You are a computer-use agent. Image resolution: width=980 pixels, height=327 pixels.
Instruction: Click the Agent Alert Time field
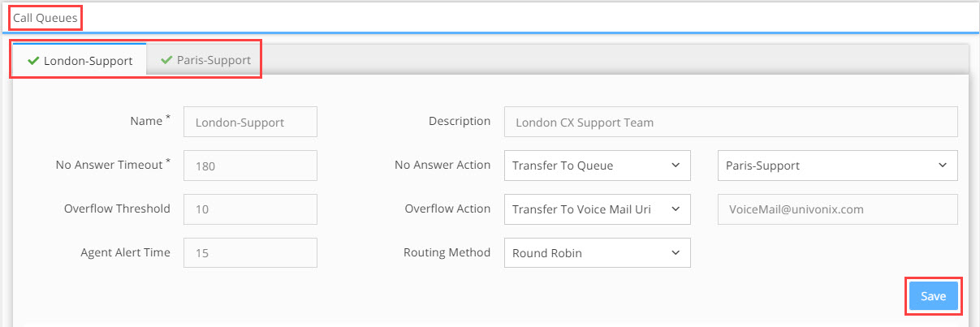point(250,253)
